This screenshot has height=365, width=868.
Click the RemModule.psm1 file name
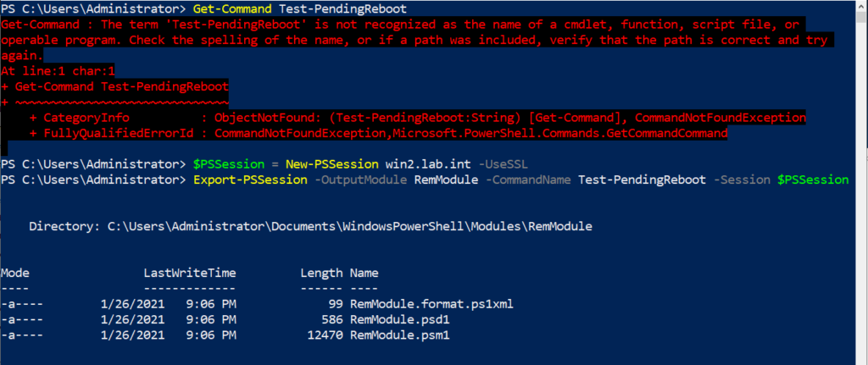pyautogui.click(x=400, y=335)
